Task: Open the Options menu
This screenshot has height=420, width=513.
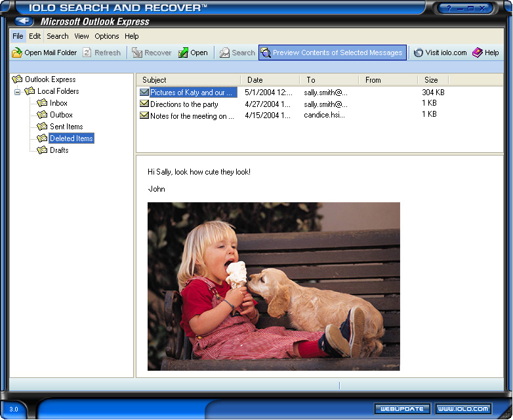Action: [107, 36]
